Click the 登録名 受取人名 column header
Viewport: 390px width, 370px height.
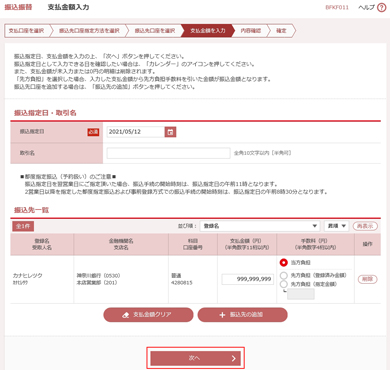pyautogui.click(x=42, y=244)
